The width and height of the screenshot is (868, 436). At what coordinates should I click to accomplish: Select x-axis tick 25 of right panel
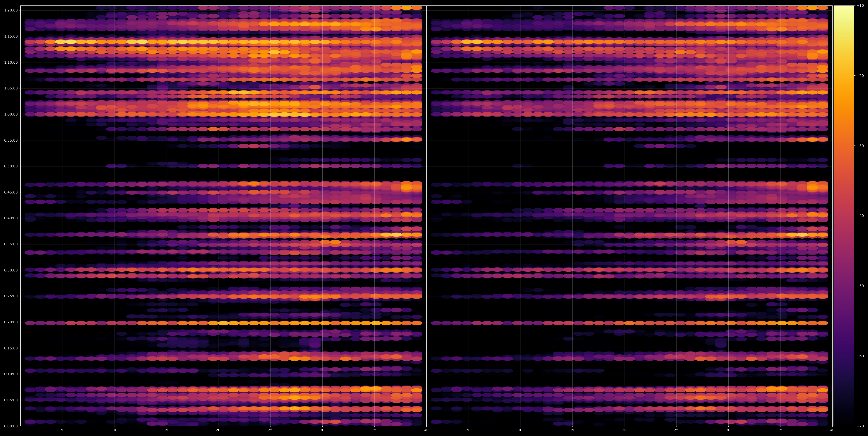pos(676,430)
